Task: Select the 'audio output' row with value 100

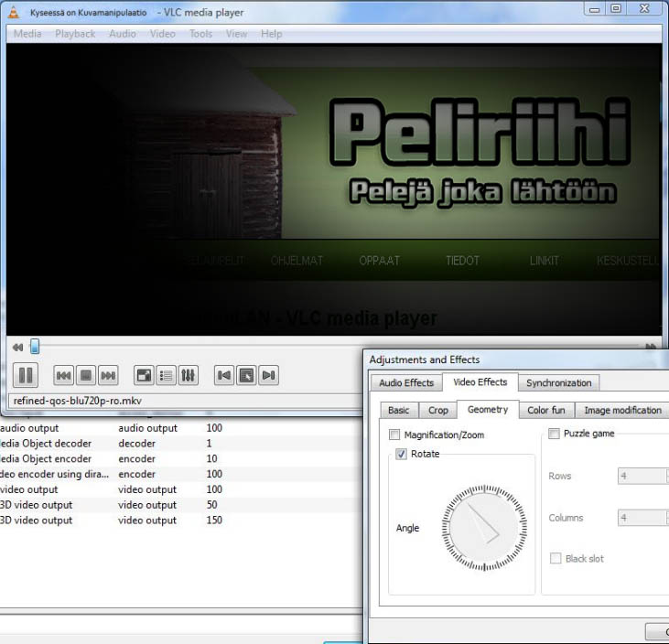Action: (x=181, y=428)
